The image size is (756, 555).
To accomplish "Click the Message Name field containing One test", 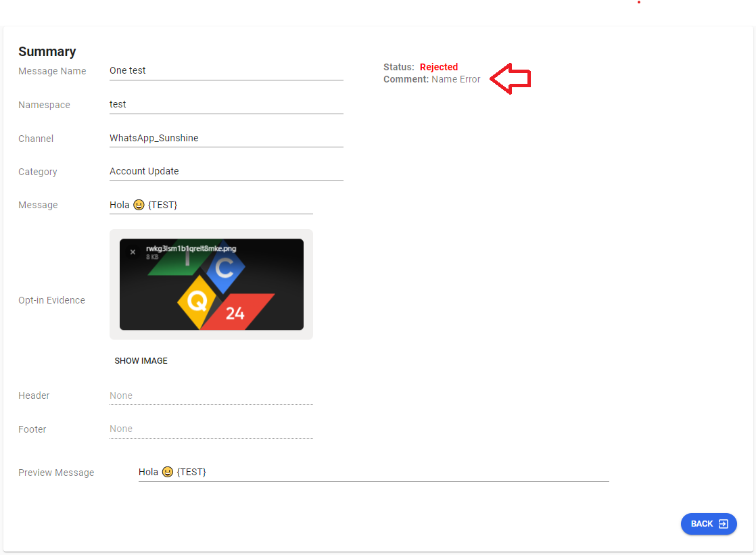I will tap(226, 70).
